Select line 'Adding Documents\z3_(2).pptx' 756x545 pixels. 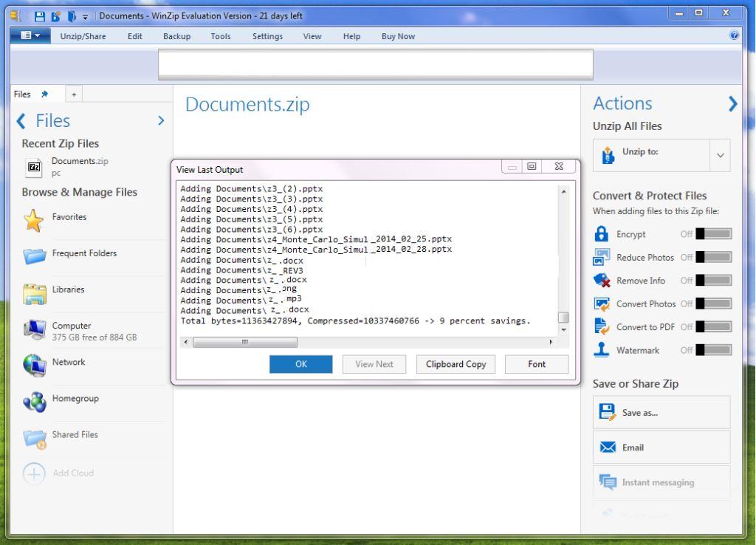click(x=252, y=188)
